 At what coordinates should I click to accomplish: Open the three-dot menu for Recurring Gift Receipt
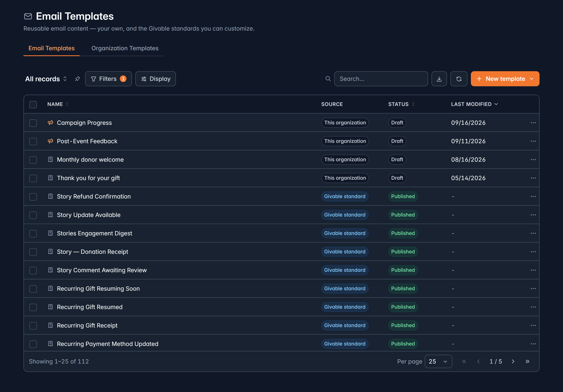click(x=533, y=325)
